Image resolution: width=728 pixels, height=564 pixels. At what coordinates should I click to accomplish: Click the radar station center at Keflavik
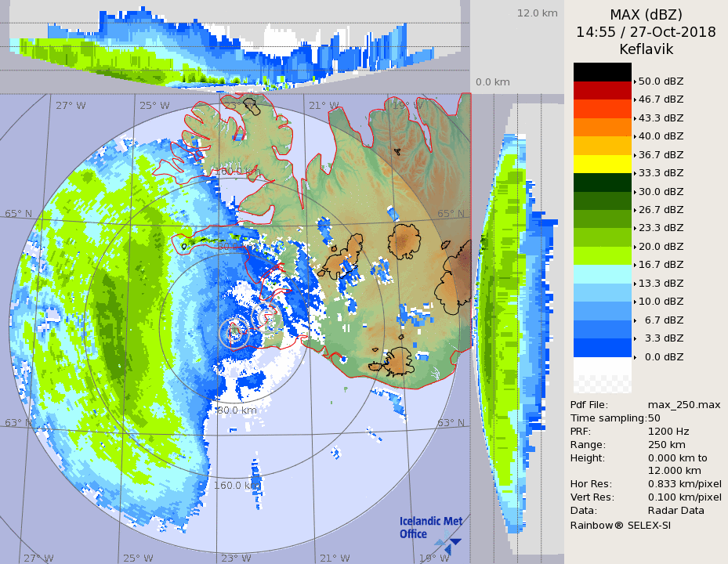point(234,330)
